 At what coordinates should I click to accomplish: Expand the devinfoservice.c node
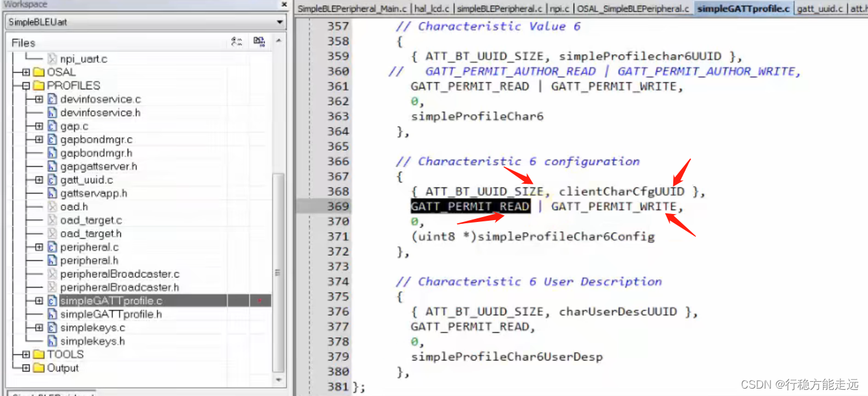39,99
